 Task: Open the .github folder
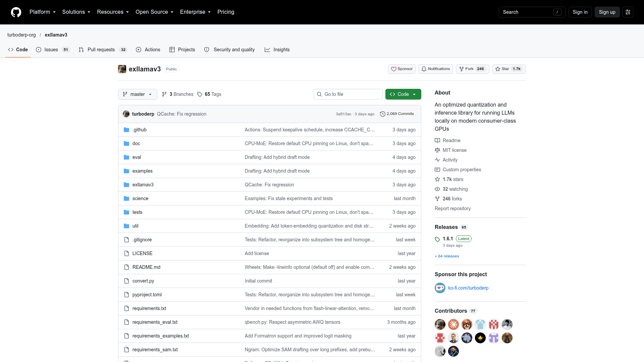click(x=139, y=130)
